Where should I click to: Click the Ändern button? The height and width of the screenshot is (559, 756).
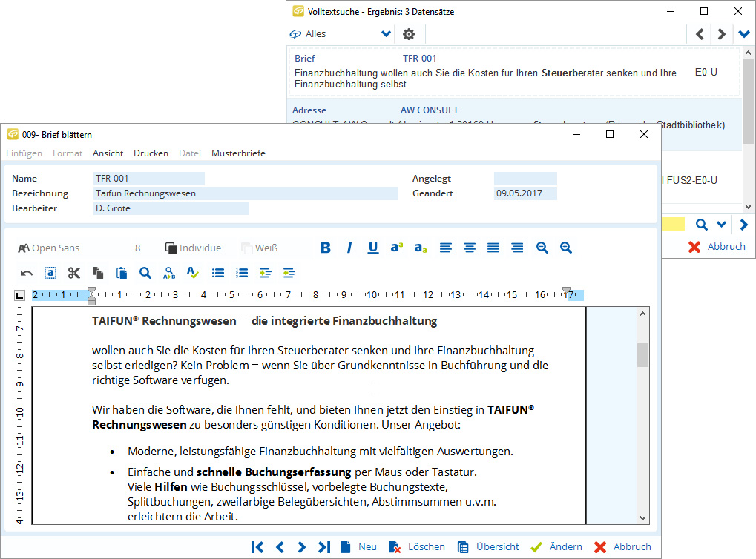click(556, 547)
